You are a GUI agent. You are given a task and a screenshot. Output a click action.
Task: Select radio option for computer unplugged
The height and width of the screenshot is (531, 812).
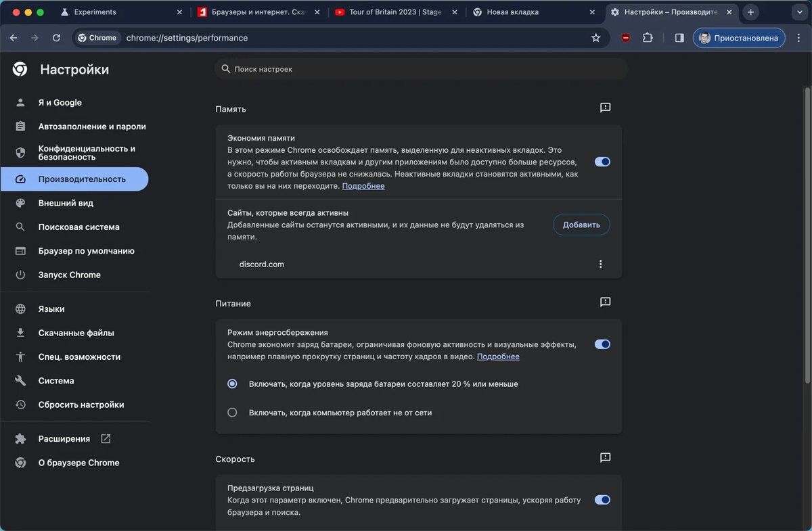click(x=232, y=412)
